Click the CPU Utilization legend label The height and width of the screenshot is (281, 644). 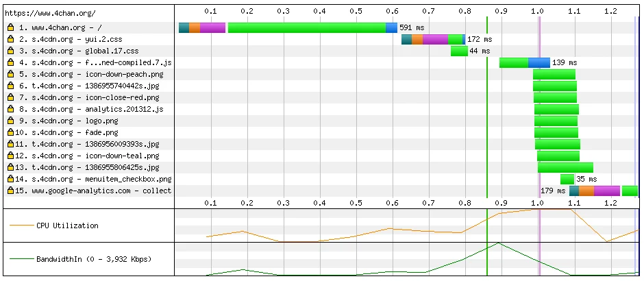[67, 225]
